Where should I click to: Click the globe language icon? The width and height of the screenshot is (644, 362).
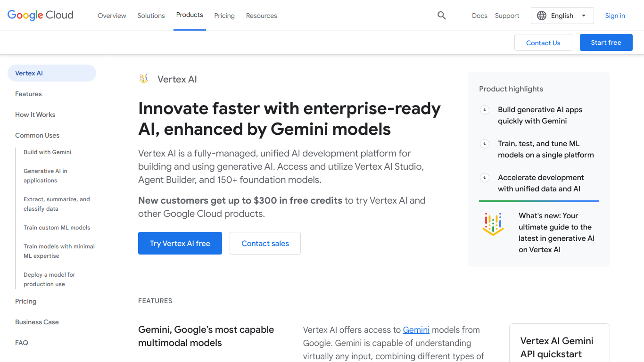coord(542,16)
